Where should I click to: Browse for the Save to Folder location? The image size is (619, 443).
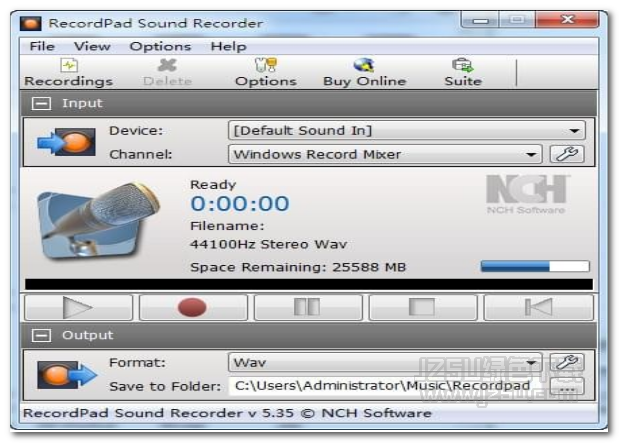(x=567, y=387)
